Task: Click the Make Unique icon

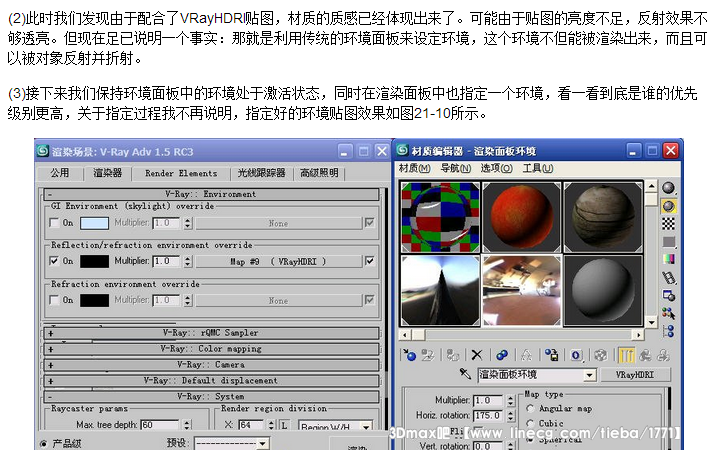Action: click(526, 355)
